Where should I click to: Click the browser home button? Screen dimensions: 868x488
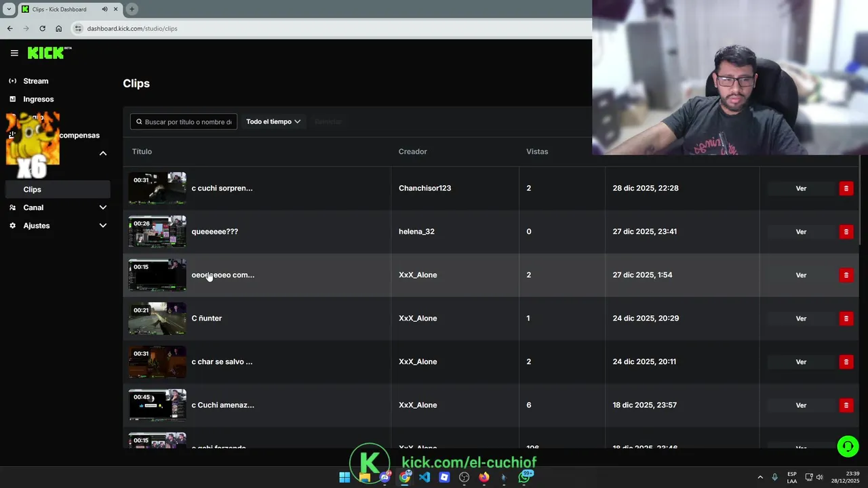coord(58,28)
